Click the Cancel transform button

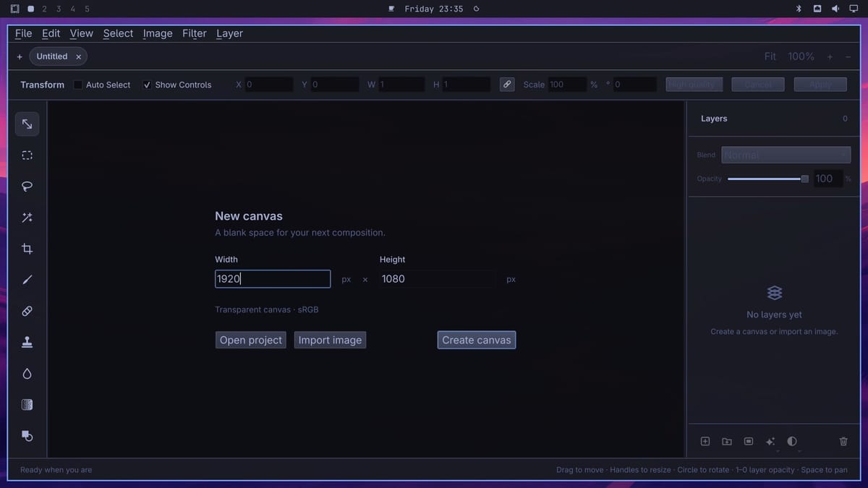(758, 85)
